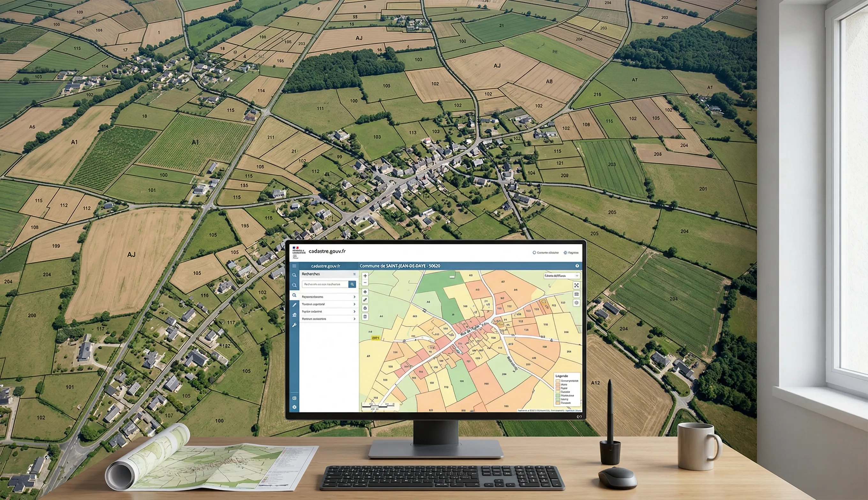
Task: Toggle the diamond layer display tool
Action: 365,291
